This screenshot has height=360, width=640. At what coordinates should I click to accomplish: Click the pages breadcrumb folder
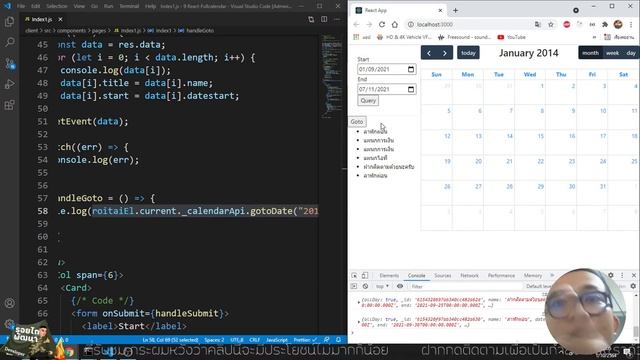pos(98,31)
